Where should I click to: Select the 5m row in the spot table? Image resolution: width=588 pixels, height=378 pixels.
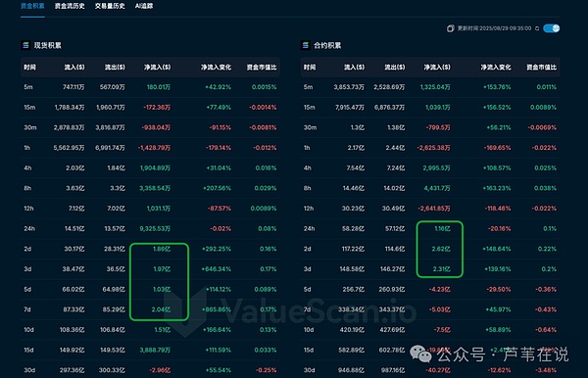pos(150,87)
